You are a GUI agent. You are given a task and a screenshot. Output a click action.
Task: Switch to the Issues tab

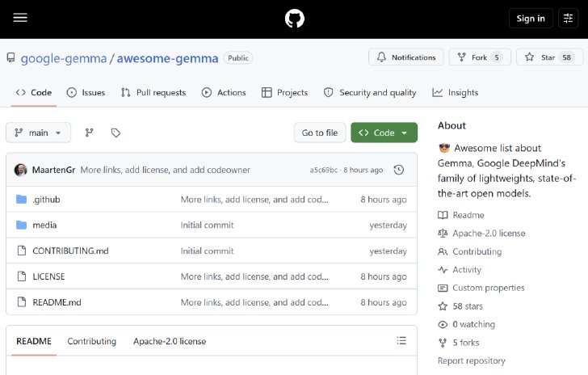(86, 92)
